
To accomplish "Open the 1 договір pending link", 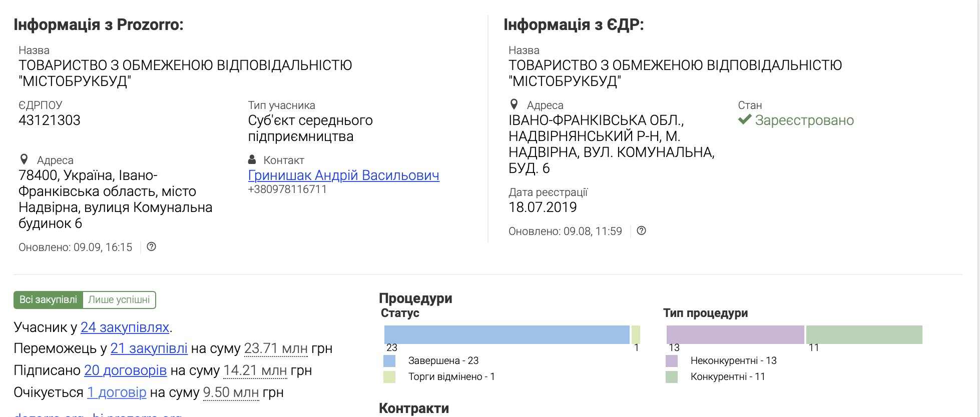I will (117, 392).
